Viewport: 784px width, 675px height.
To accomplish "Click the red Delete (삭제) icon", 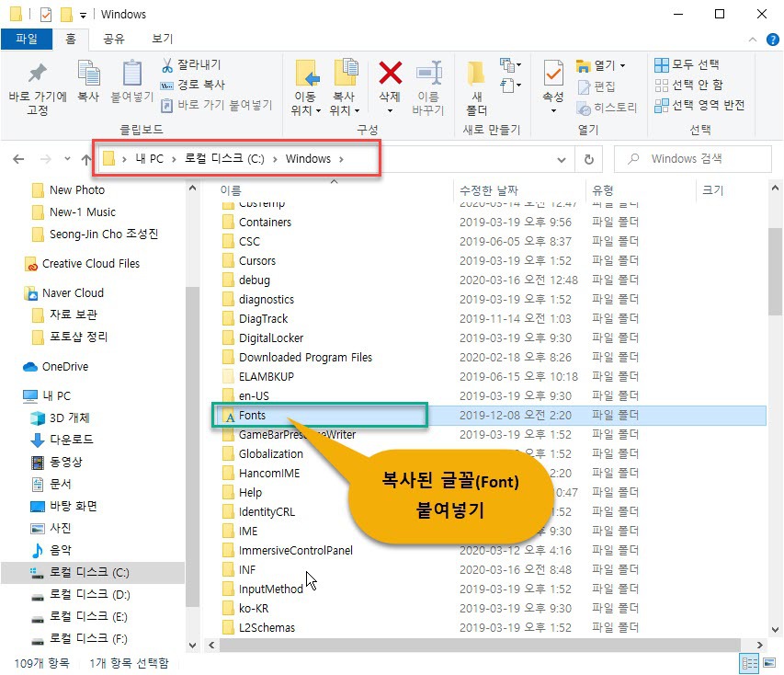I will pos(390,73).
